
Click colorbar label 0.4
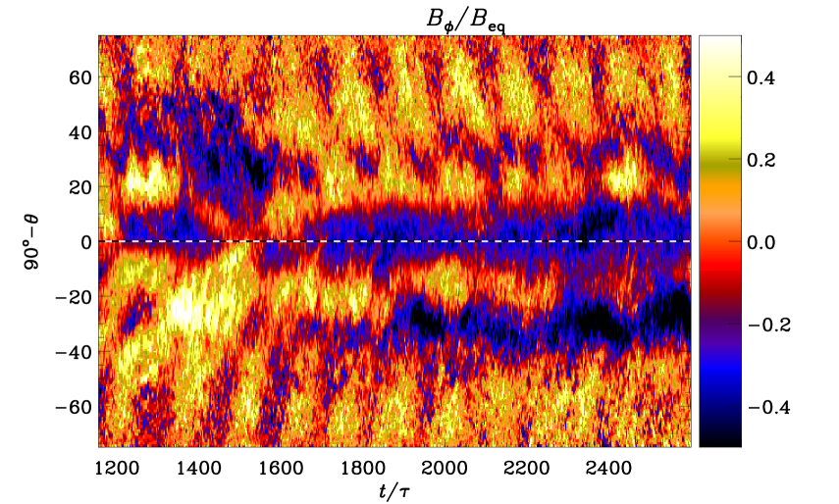(x=760, y=78)
